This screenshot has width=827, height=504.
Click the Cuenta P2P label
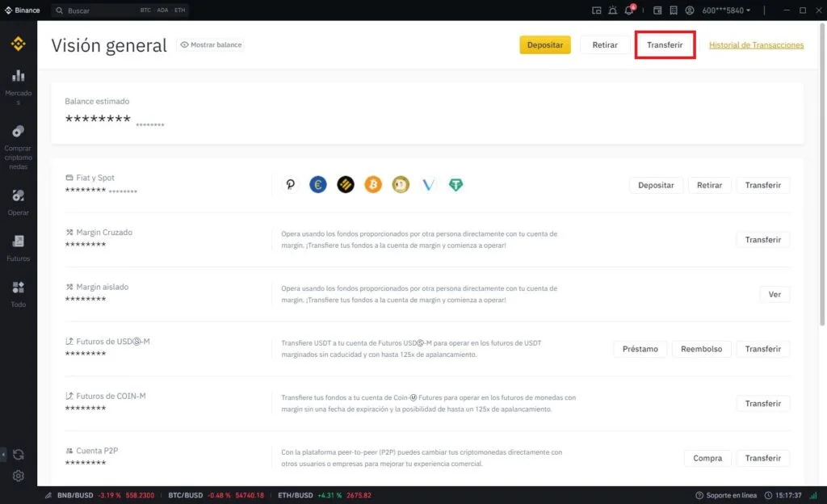97,451
